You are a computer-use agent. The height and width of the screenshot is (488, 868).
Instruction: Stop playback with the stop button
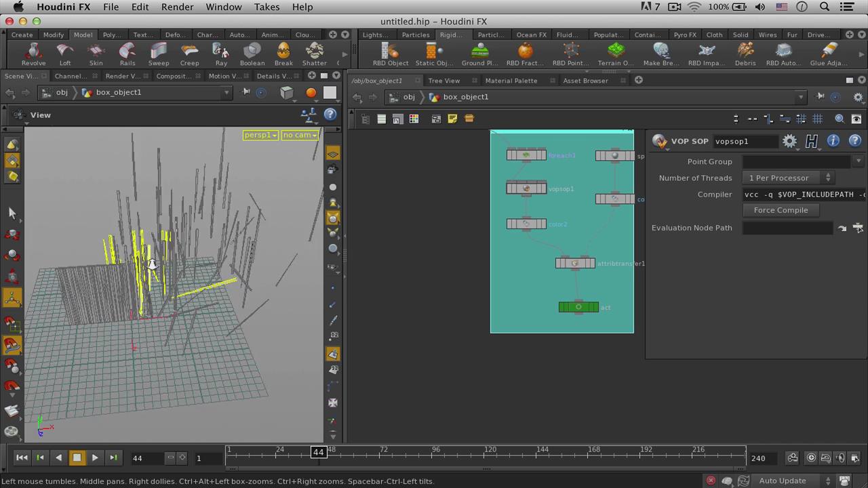(x=77, y=457)
